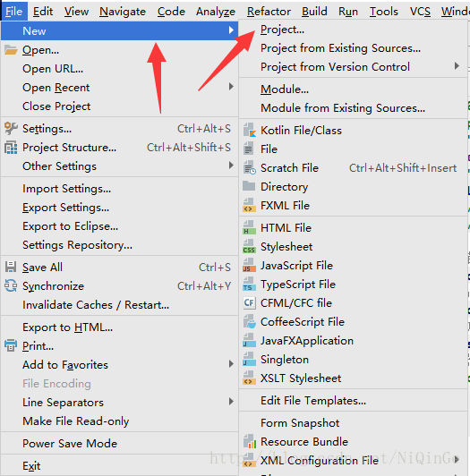
Task: Click the Scratch File icon
Action: [249, 168]
